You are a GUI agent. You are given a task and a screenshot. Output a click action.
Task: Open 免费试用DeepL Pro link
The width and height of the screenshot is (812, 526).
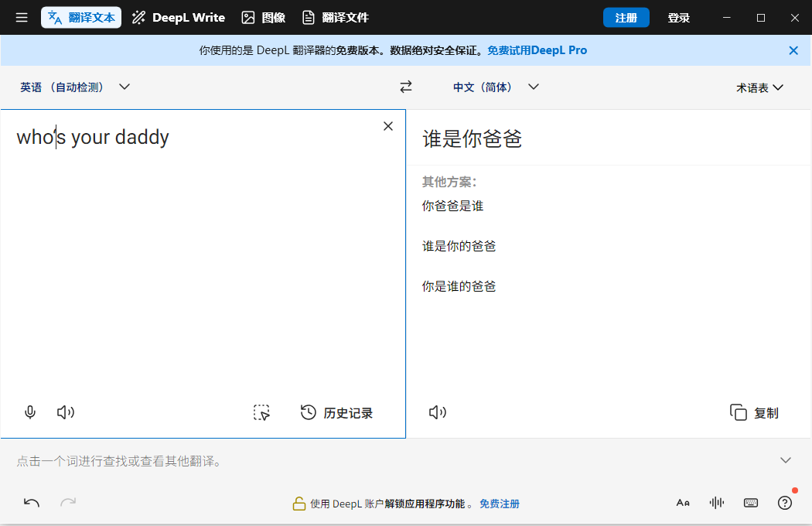click(x=537, y=50)
